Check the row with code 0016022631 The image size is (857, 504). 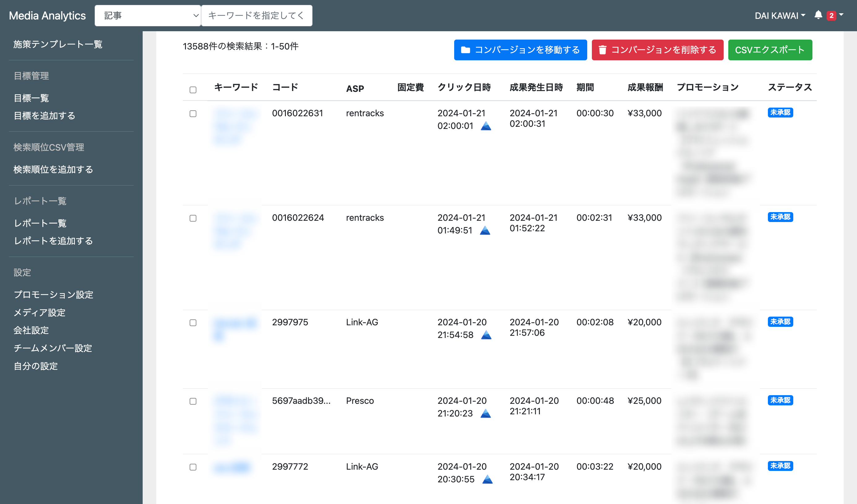click(x=193, y=113)
